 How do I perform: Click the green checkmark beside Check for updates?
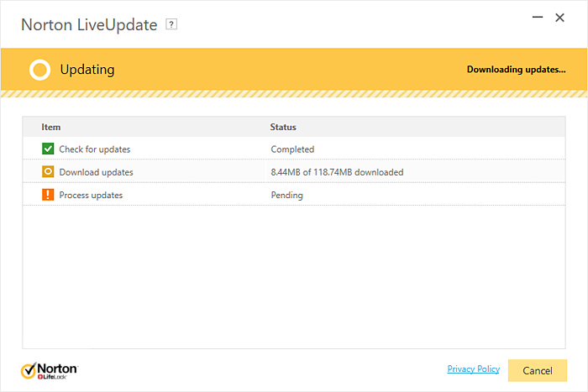point(48,149)
